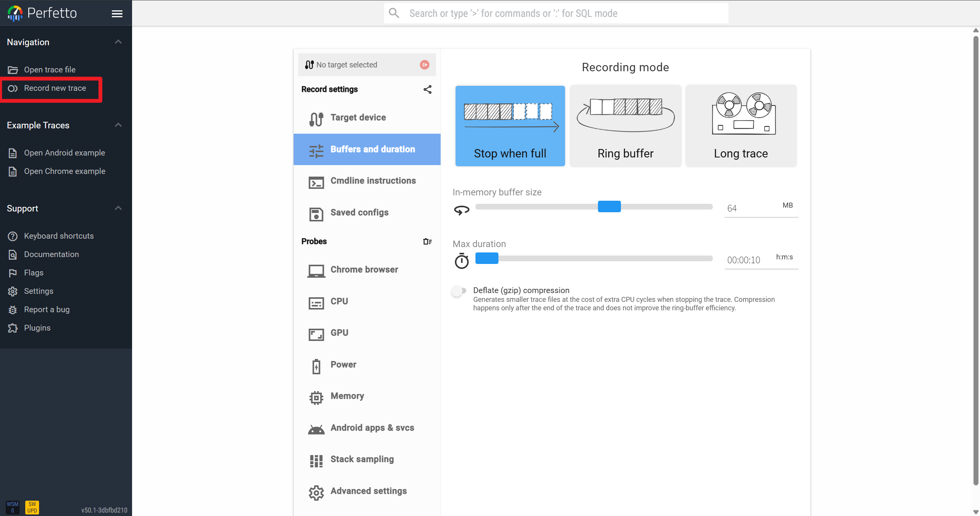Open Android example trace
This screenshot has height=516, width=980.
[64, 153]
